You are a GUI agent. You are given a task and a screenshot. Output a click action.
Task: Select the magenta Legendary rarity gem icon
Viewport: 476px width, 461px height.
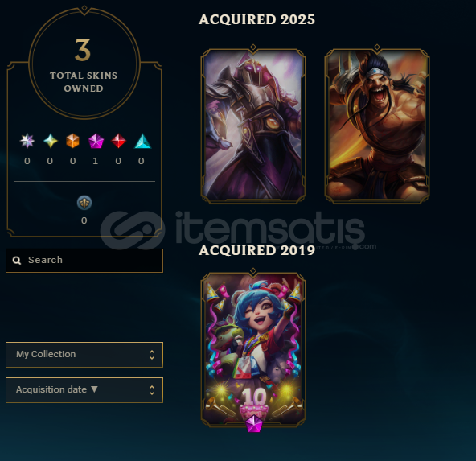pos(96,142)
